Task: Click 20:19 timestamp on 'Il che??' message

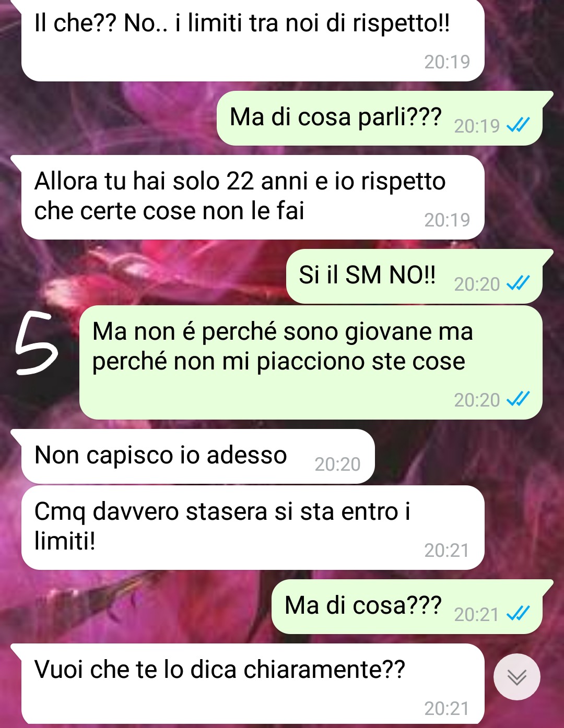Action: coord(447,62)
